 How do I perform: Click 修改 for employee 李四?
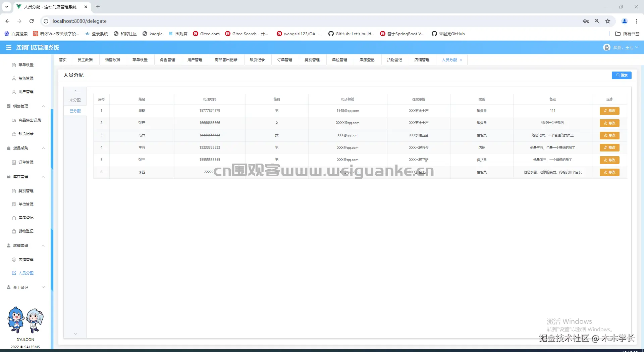tap(609, 172)
